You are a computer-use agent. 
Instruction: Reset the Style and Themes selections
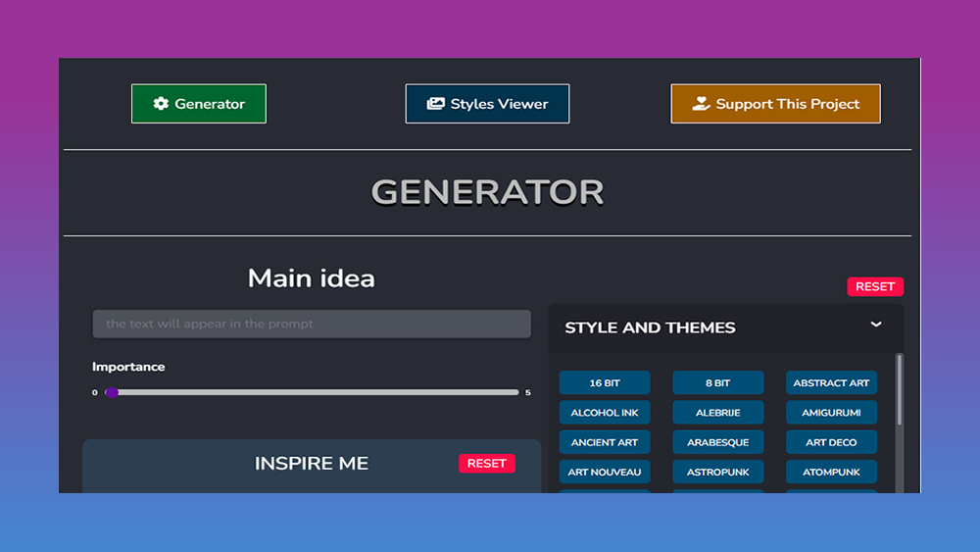[x=874, y=286]
